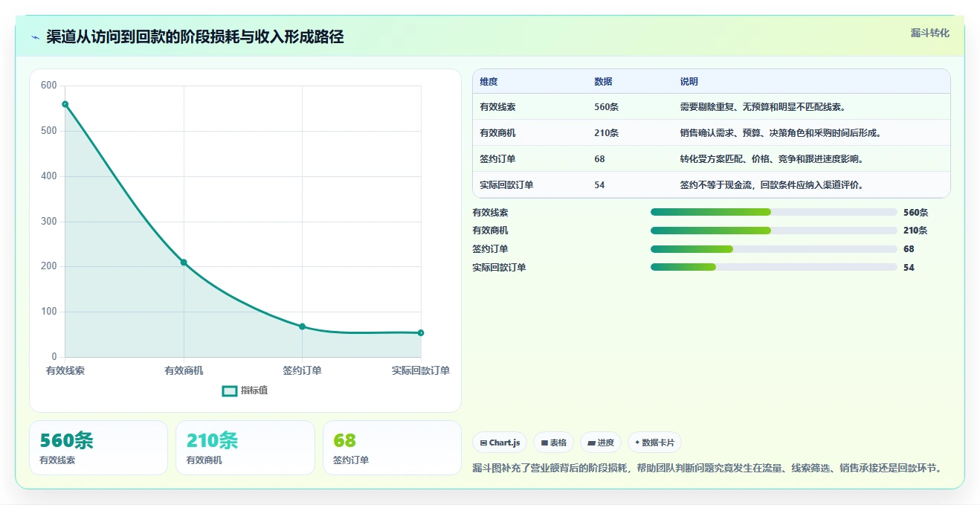Click the 560条 有效线索 data card
Viewport: 980px width, 505px height.
[x=99, y=448]
